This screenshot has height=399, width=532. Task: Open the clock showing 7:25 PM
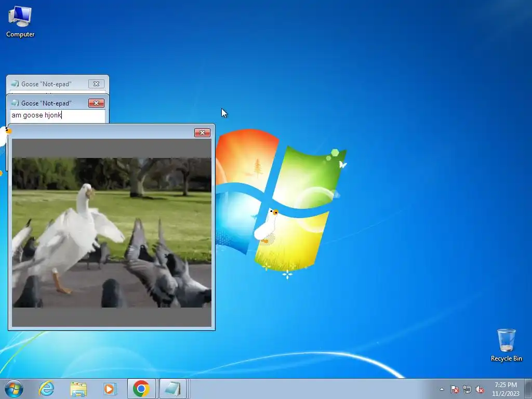coord(506,389)
